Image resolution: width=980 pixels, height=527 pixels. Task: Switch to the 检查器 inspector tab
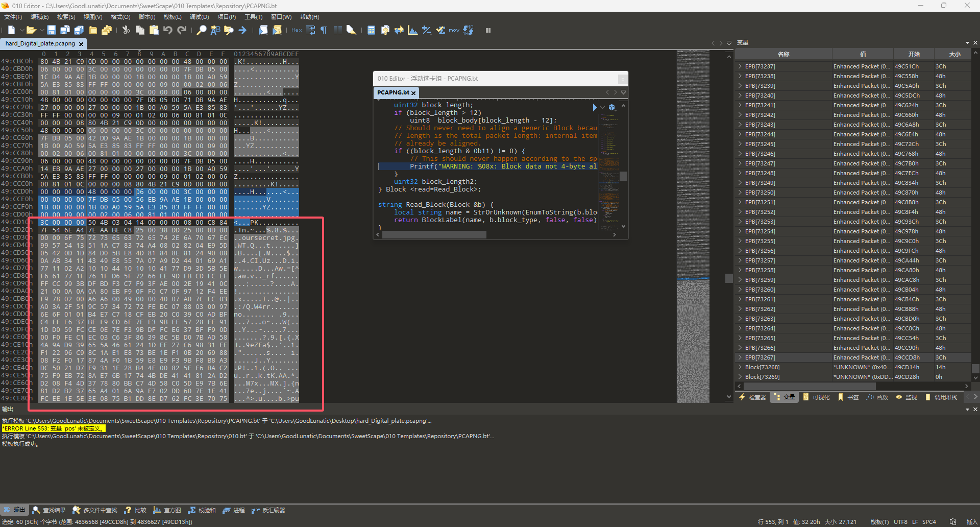coord(753,397)
